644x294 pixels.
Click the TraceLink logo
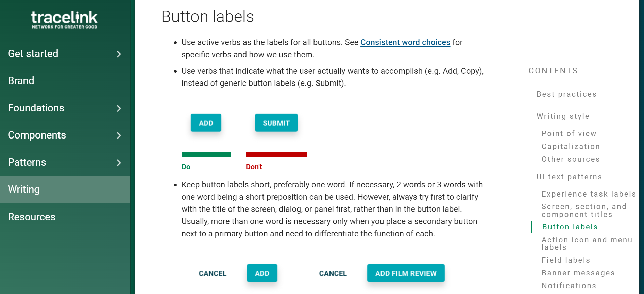pos(64,19)
